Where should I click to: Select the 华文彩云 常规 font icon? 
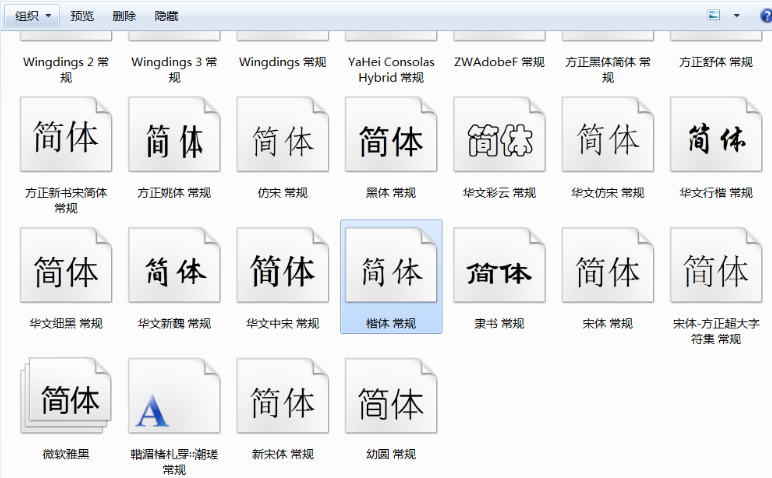coord(499,134)
